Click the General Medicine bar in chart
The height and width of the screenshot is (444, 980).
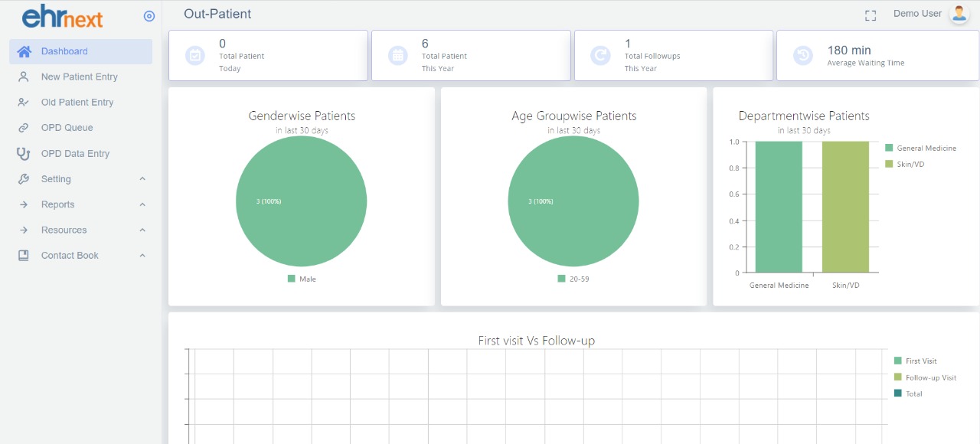point(779,207)
